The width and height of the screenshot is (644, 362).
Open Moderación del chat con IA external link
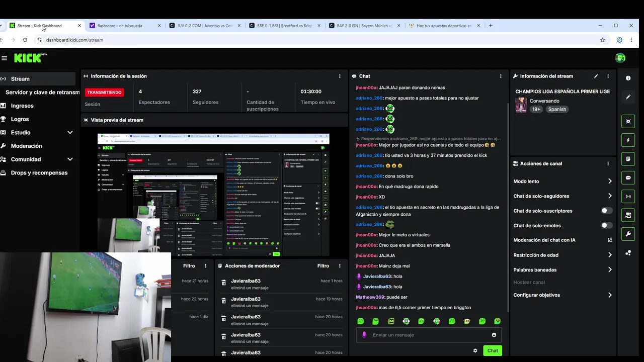click(x=610, y=240)
